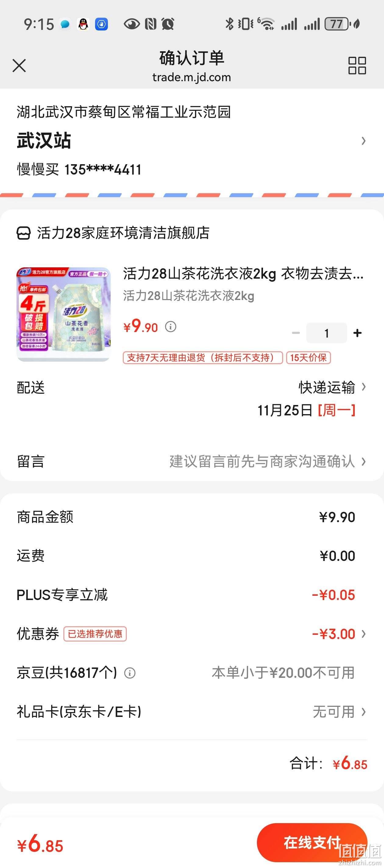Increase quantity with the plus button

[x=357, y=333]
